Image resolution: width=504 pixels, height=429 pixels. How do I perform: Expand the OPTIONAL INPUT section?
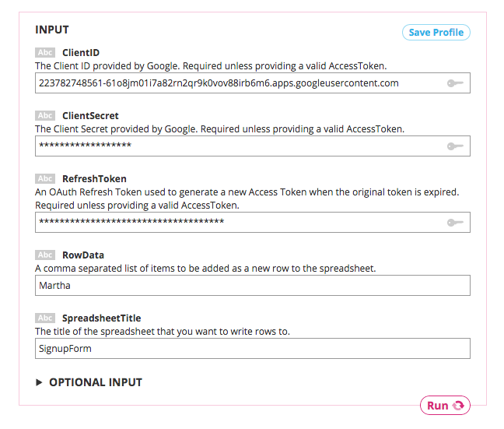(x=95, y=382)
